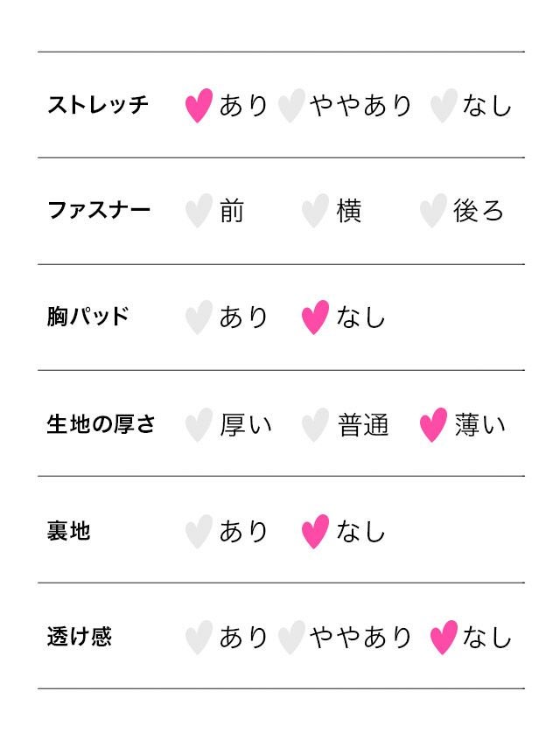Image resolution: width=560 pixels, height=747 pixels.
Task: Click the ストレッチ row label
Action: click(x=98, y=105)
